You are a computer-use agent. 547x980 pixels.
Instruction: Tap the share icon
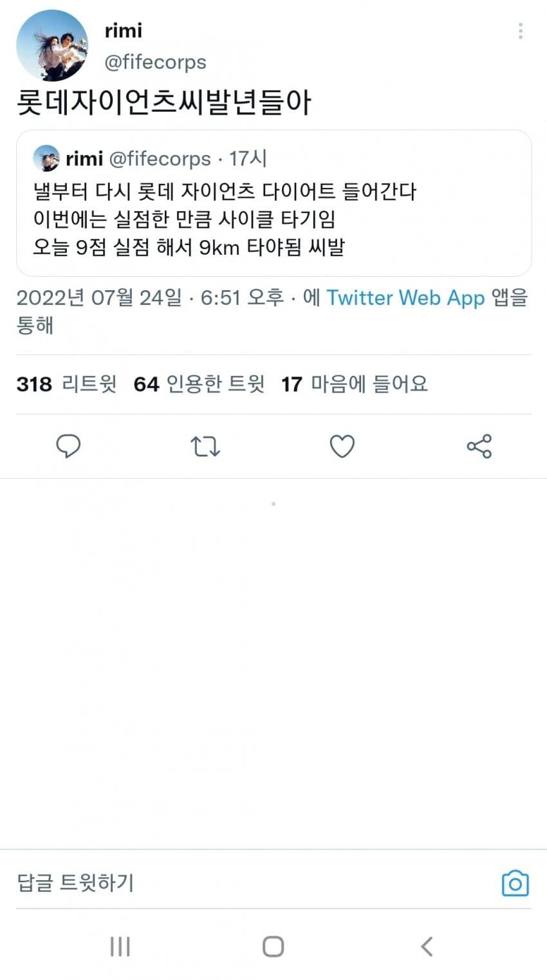coord(479,446)
